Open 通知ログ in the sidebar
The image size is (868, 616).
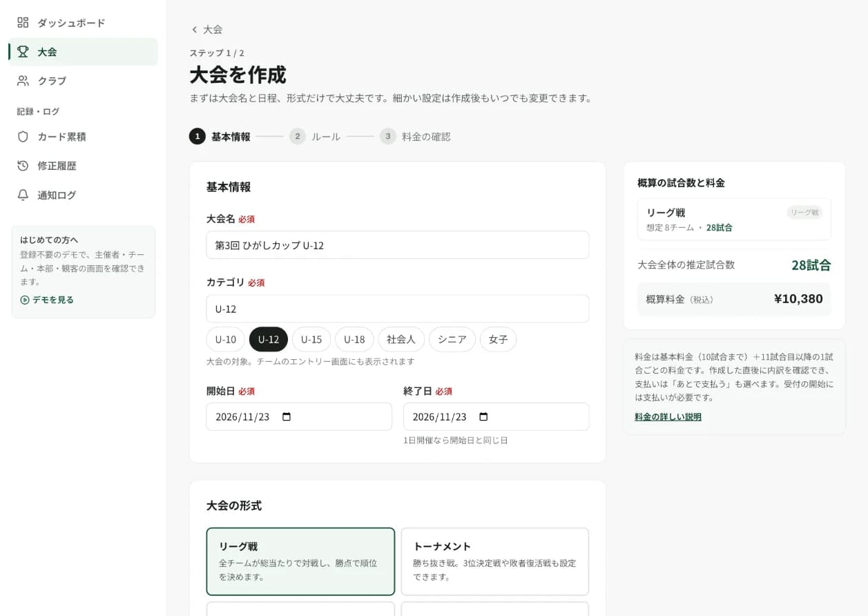[x=83, y=195]
